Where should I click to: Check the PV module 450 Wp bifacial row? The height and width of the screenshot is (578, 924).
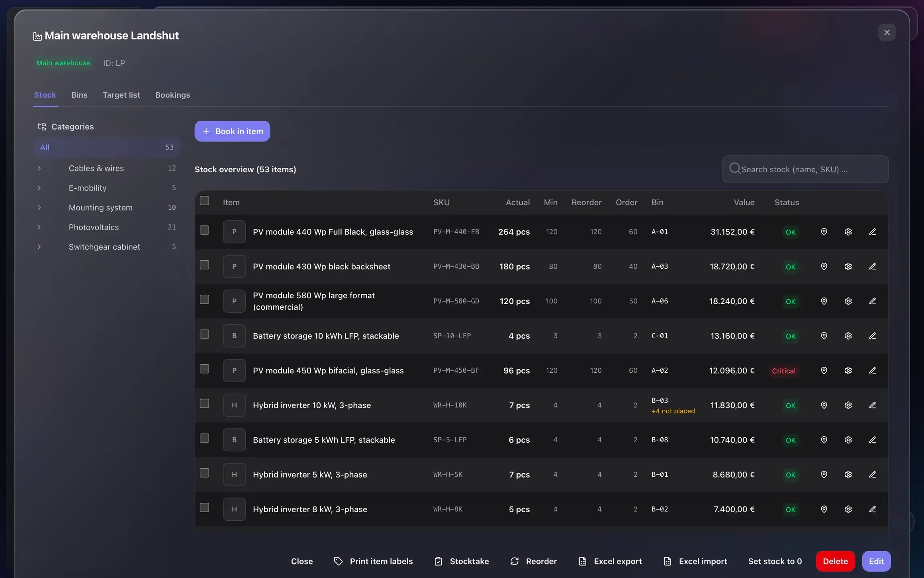(x=204, y=369)
